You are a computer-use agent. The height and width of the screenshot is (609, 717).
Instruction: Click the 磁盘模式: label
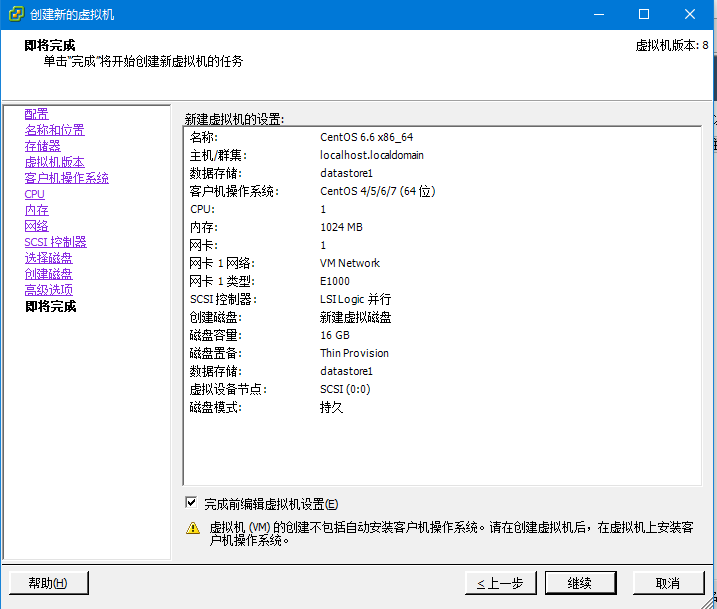pyautogui.click(x=216, y=407)
